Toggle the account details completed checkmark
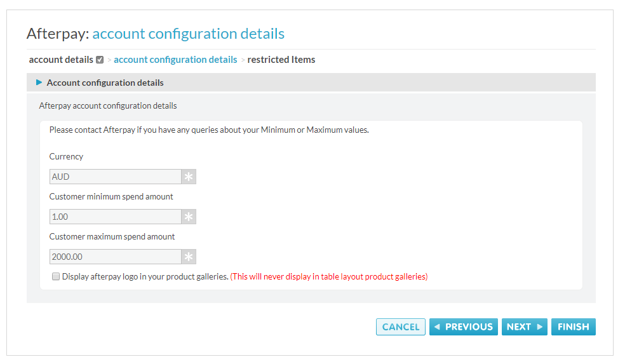Viewport: 632px width, 364px height. click(100, 60)
